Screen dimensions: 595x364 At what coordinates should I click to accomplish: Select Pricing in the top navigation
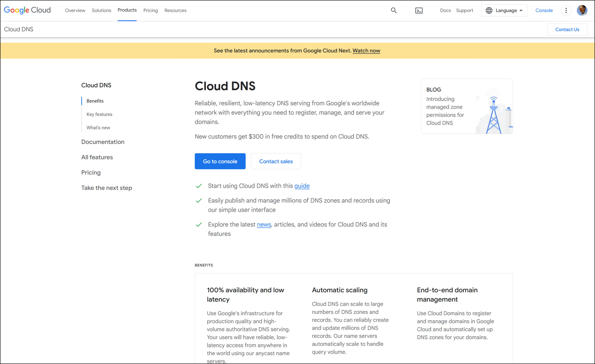point(150,10)
